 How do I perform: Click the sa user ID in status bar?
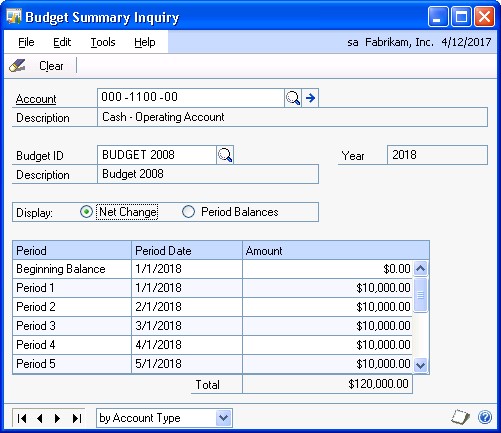[x=353, y=42]
